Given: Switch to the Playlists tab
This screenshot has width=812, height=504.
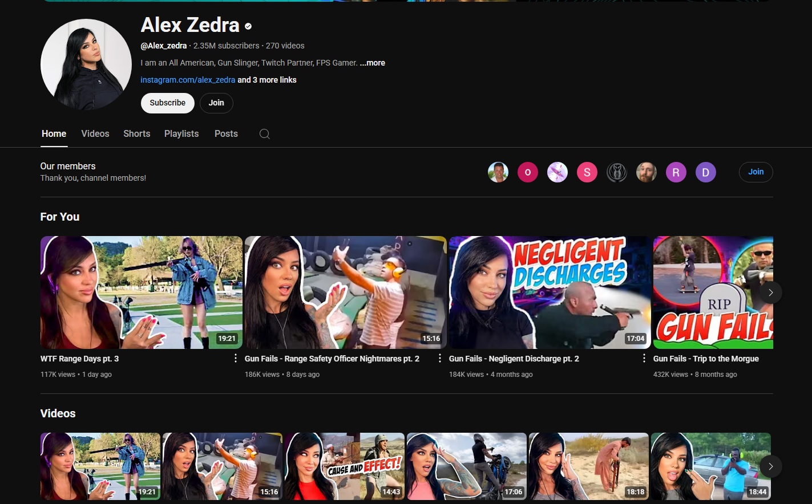Looking at the screenshot, I should [181, 133].
